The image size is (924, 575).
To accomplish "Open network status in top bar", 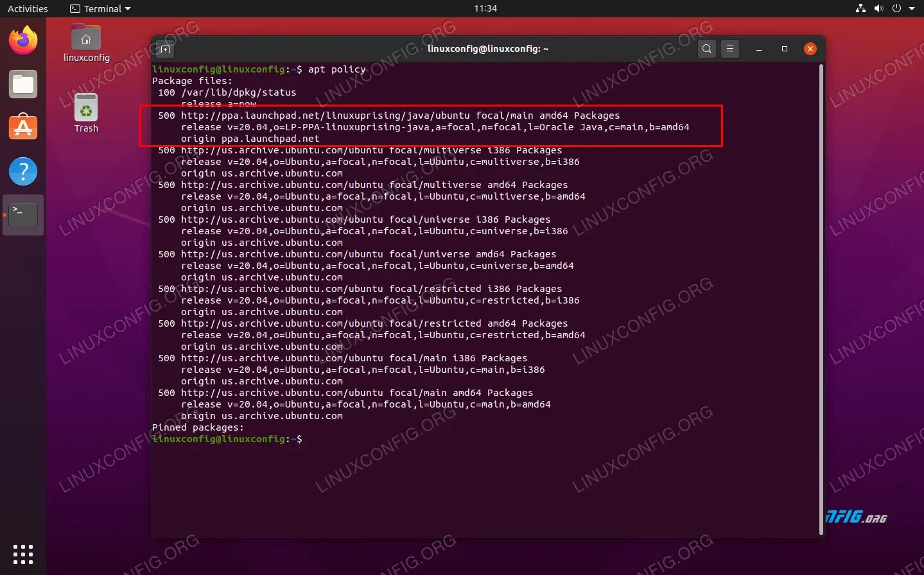I will pyautogui.click(x=860, y=8).
